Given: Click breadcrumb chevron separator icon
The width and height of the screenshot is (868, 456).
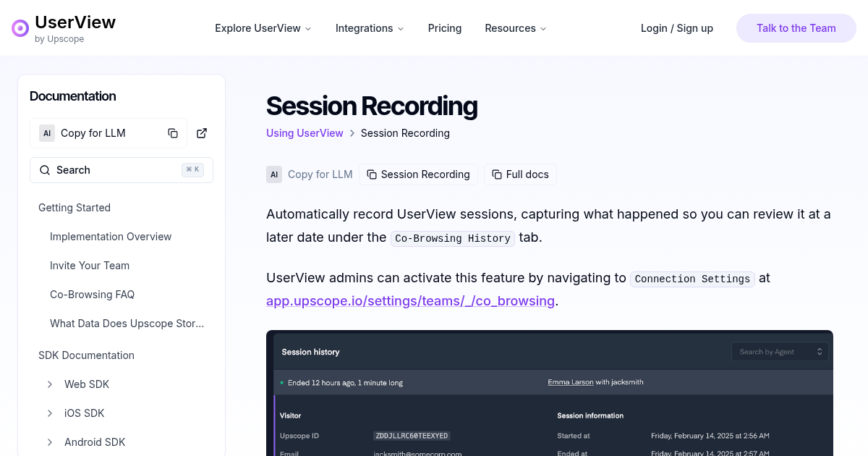Looking at the screenshot, I should [x=352, y=133].
